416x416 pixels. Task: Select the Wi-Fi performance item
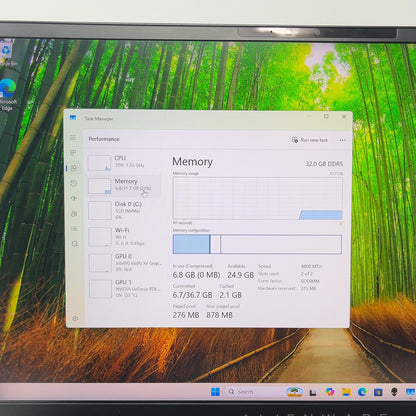point(124,237)
